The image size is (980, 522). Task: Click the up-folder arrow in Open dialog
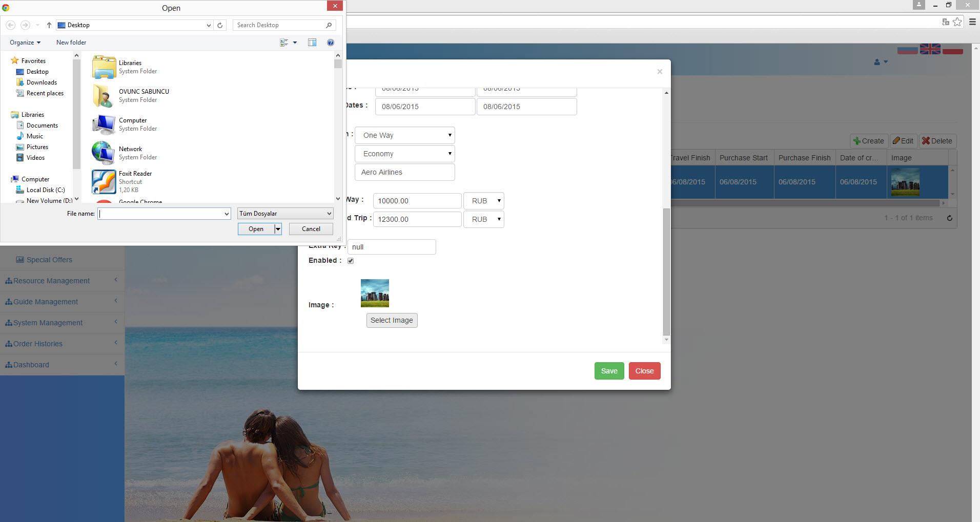pyautogui.click(x=49, y=25)
